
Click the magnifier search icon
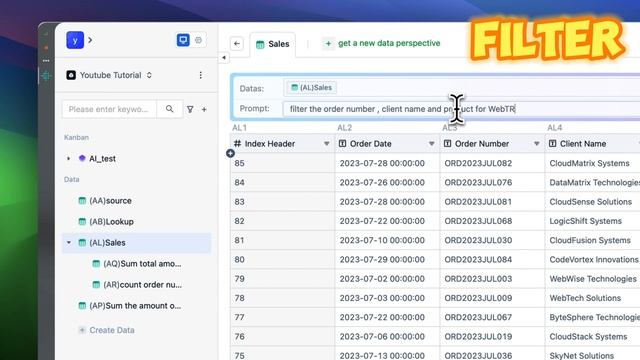pyautogui.click(x=169, y=109)
